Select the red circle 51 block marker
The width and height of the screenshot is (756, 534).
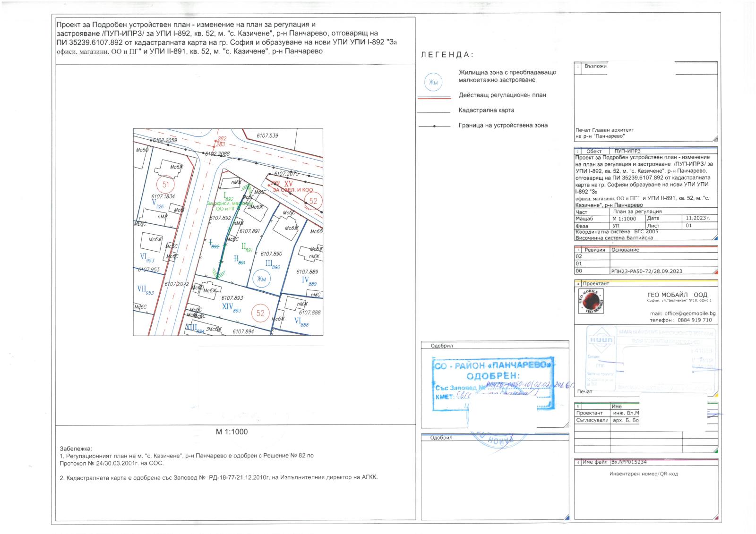(x=165, y=184)
